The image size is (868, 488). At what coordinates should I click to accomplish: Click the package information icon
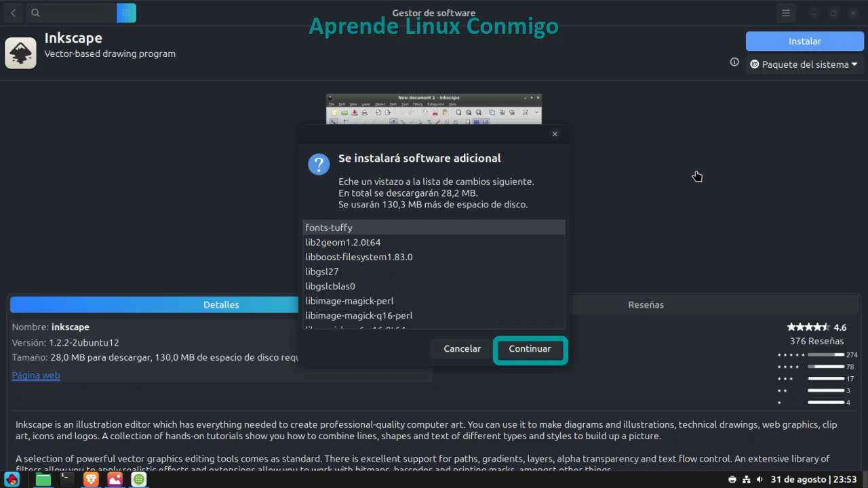click(734, 62)
